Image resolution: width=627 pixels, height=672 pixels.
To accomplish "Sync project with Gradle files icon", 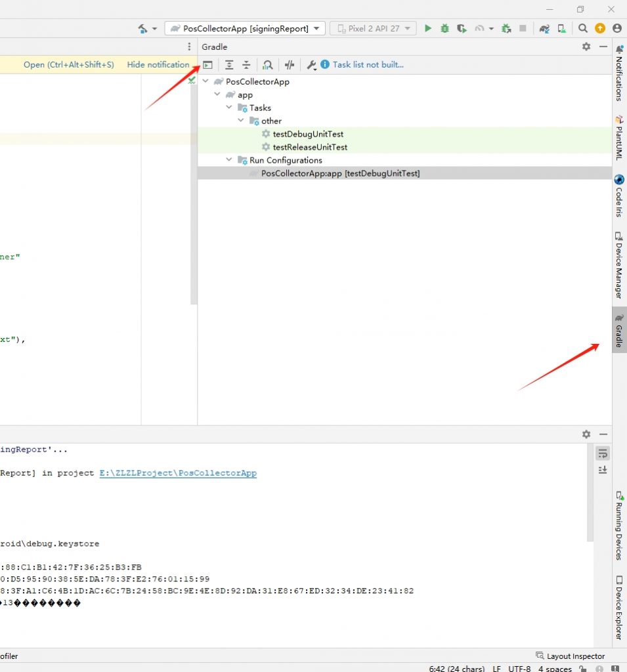I will click(544, 28).
